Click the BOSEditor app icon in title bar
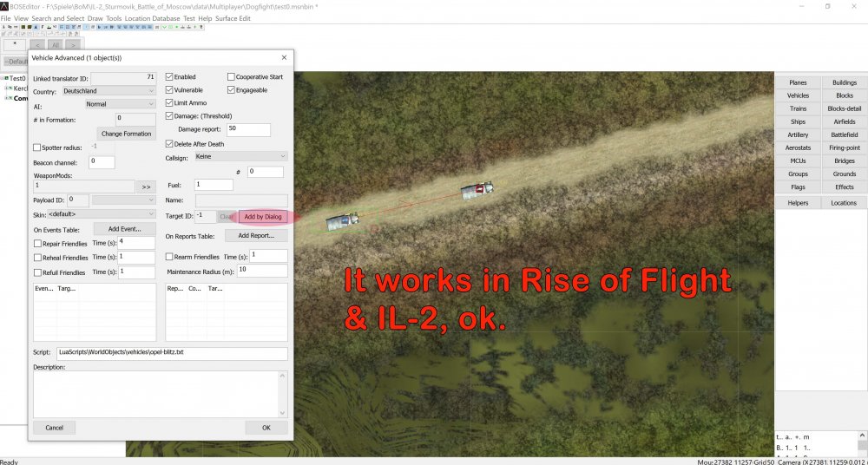The image size is (868, 465). (x=5, y=6)
